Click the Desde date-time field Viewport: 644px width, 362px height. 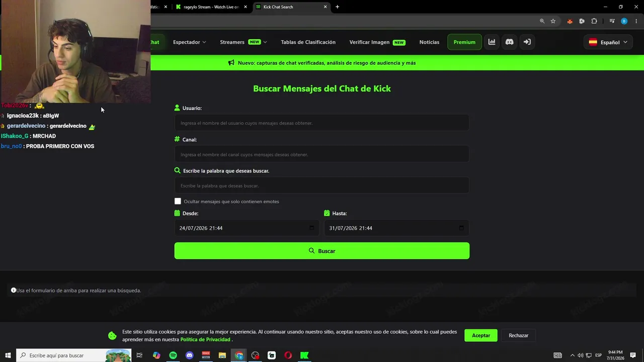pyautogui.click(x=247, y=228)
